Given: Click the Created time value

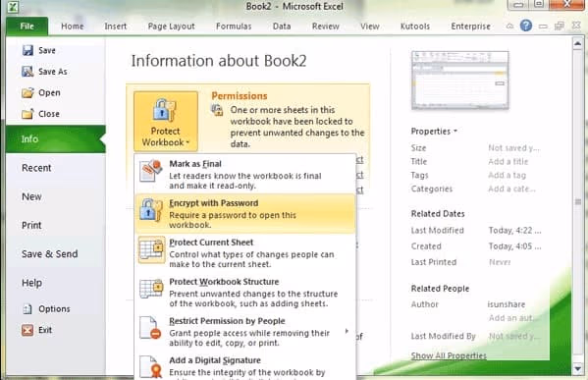Looking at the screenshot, I should [514, 246].
